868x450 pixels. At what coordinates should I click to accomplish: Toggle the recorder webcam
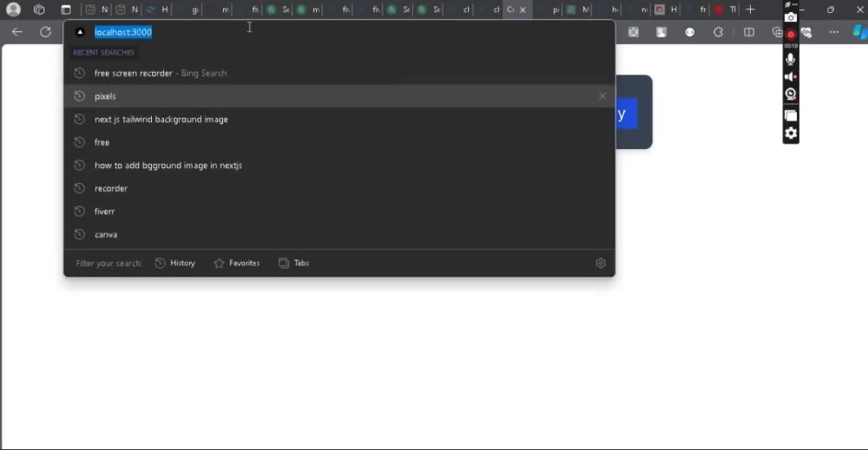[791, 94]
